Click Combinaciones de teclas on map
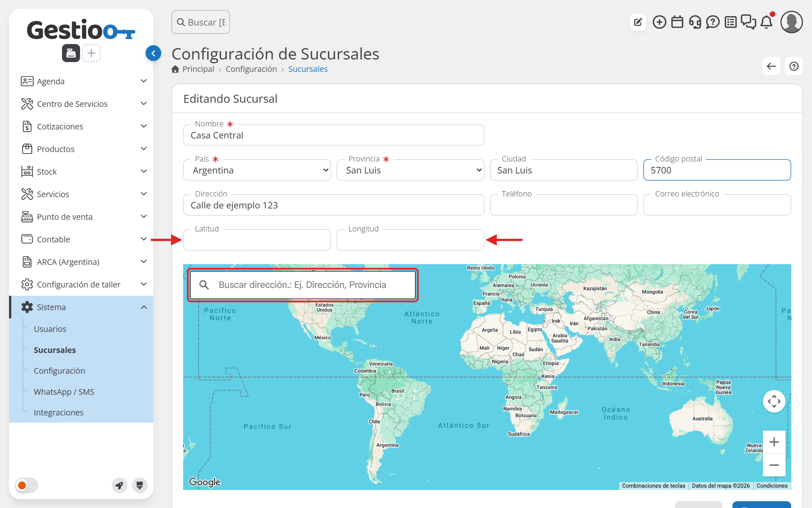Viewport: 812px width, 508px height. [653, 486]
